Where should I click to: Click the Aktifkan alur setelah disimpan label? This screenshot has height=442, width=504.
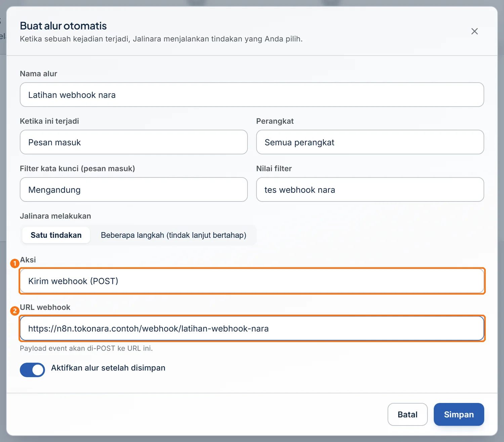pos(108,368)
